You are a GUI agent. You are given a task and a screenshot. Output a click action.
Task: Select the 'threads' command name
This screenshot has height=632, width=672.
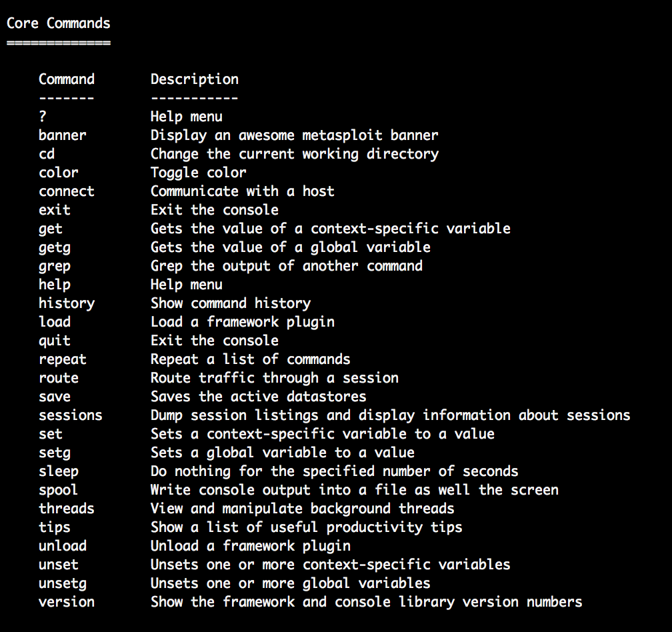coord(67,509)
